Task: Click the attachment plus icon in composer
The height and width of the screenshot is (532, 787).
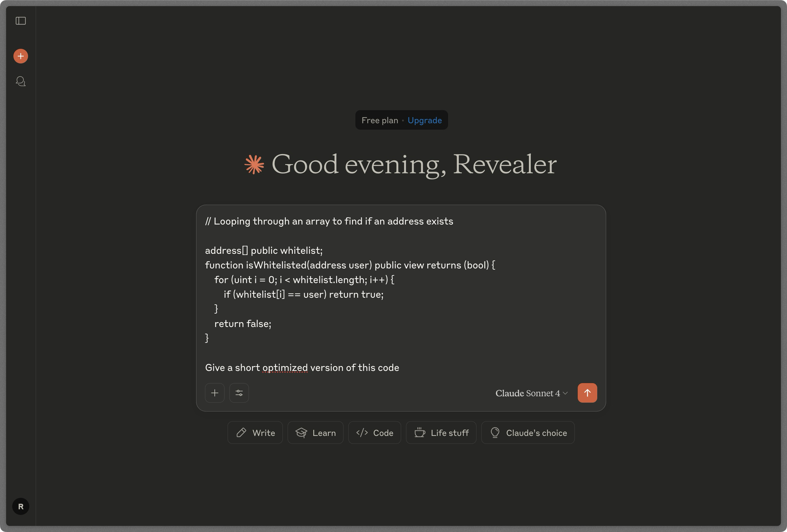Action: (215, 393)
